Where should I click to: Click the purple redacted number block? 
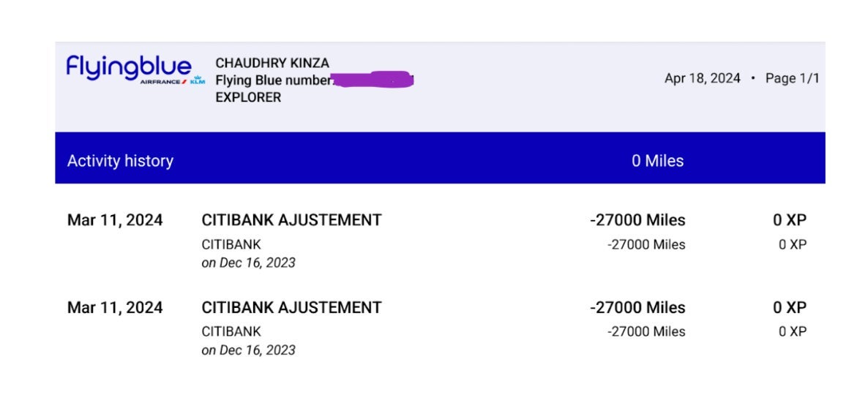tap(373, 79)
